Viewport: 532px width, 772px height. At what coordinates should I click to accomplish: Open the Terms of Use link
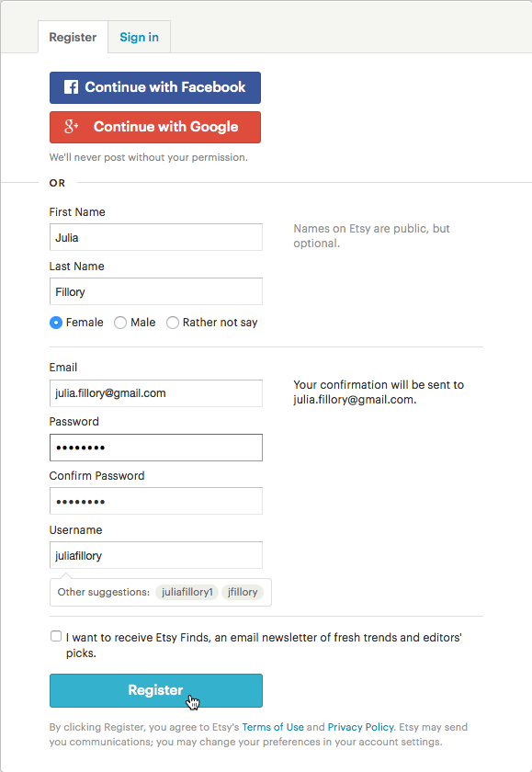[273, 727]
